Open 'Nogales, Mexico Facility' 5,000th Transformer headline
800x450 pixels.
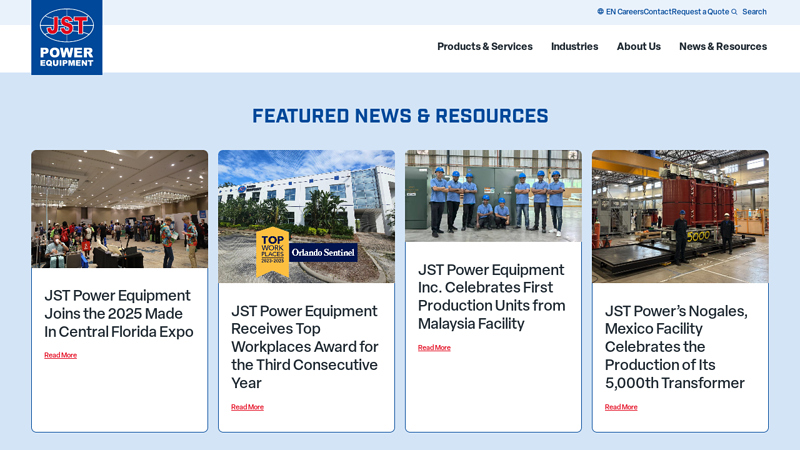point(677,347)
